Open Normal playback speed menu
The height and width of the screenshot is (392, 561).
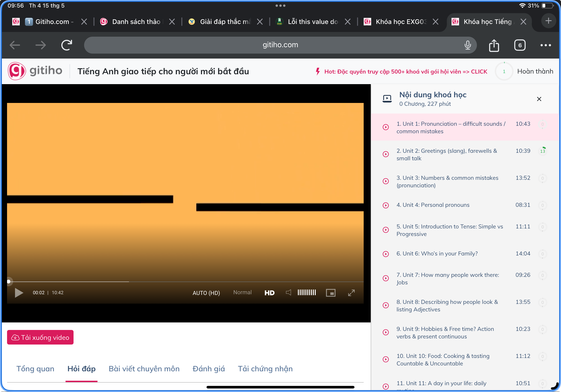(x=242, y=292)
